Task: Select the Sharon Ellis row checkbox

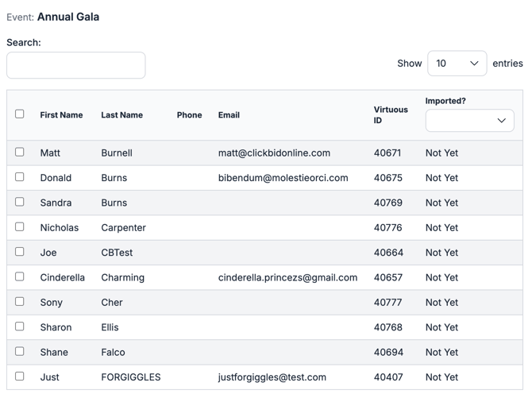Action: coord(20,327)
